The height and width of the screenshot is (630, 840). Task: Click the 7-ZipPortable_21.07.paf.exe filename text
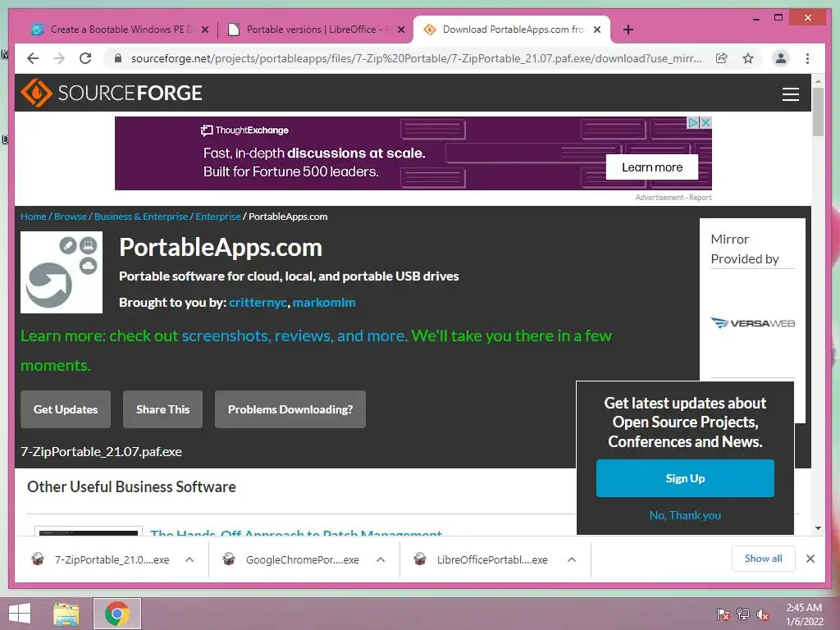[x=101, y=452]
